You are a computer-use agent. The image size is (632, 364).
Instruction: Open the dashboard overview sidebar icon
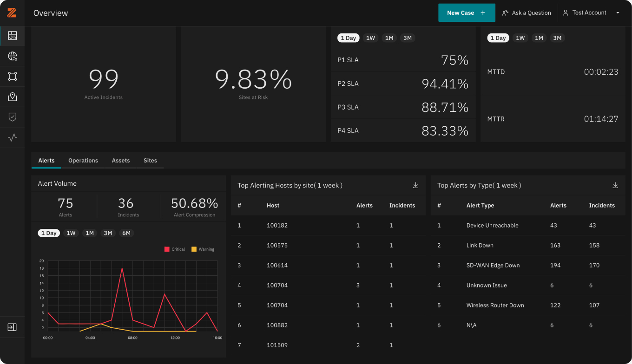(13, 36)
